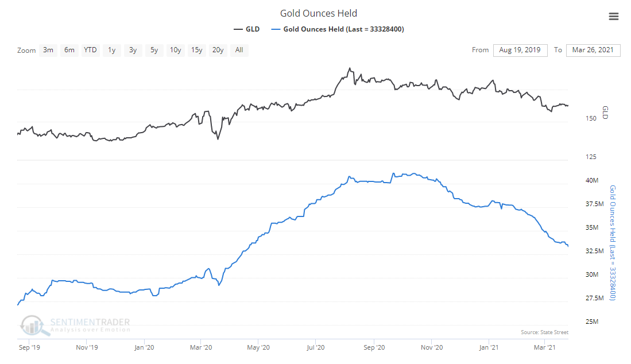
Task: Edit the To date field
Action: [x=593, y=50]
